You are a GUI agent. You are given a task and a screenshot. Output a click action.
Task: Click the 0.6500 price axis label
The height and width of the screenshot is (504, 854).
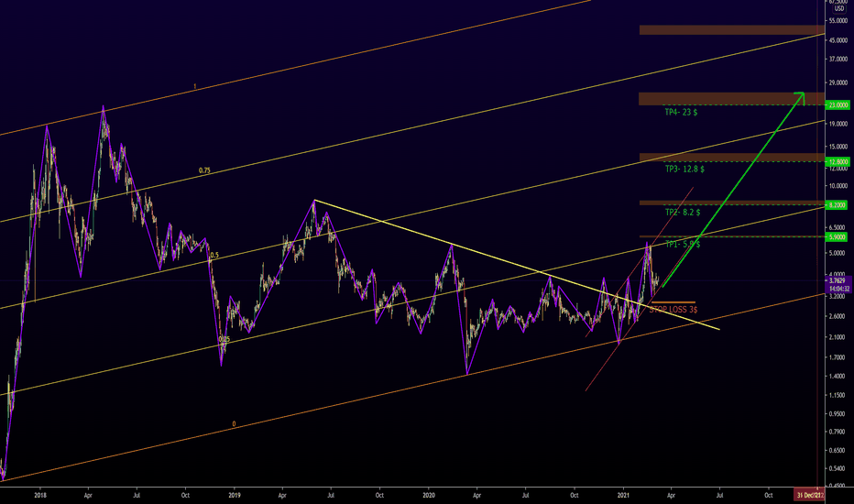(x=838, y=451)
